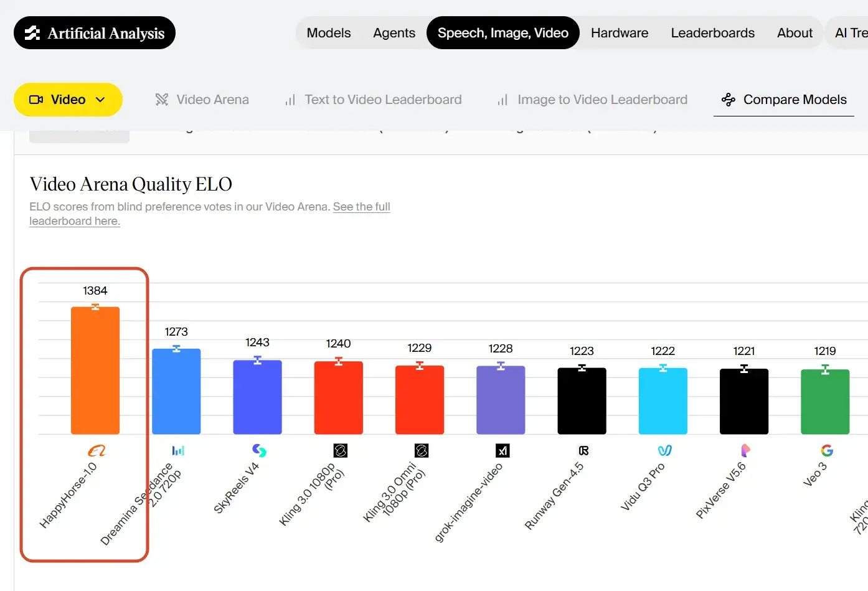The image size is (868, 591).
Task: Click the PixVerse V5.6 logo icon
Action: click(745, 450)
